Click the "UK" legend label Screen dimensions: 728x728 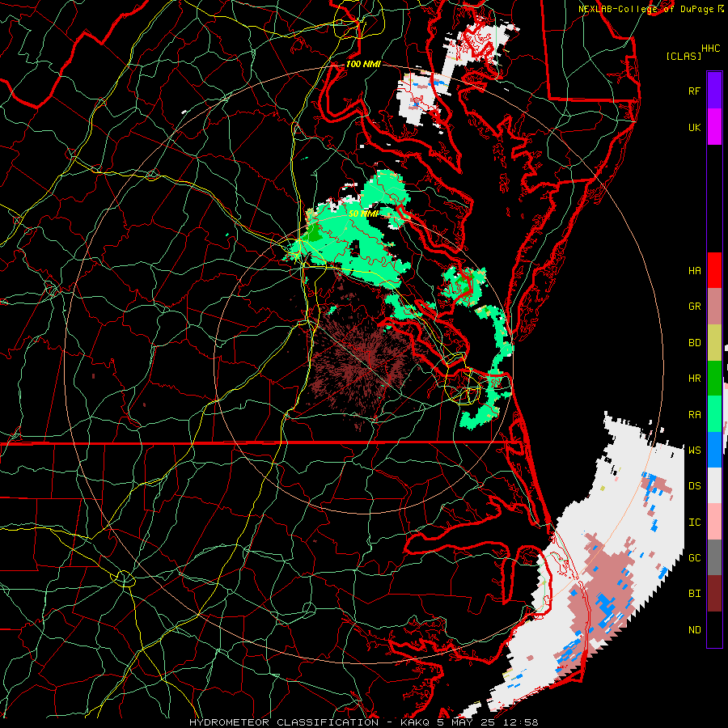tap(694, 127)
